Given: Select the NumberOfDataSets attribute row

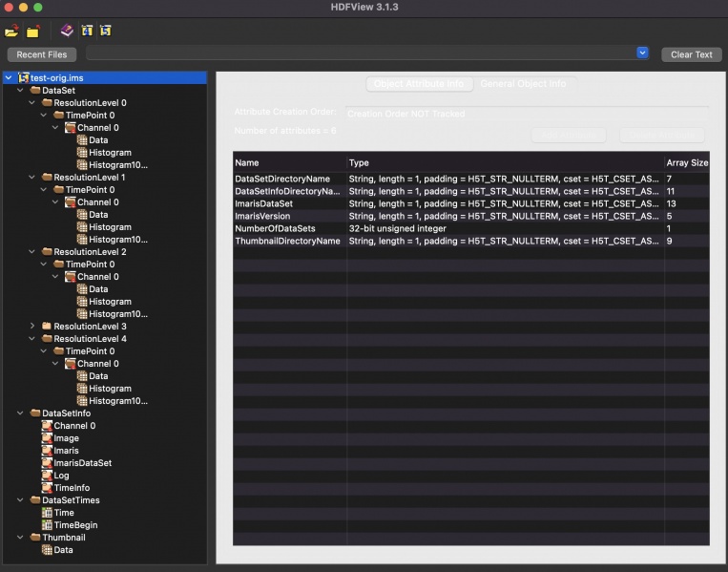Looking at the screenshot, I should coord(471,228).
